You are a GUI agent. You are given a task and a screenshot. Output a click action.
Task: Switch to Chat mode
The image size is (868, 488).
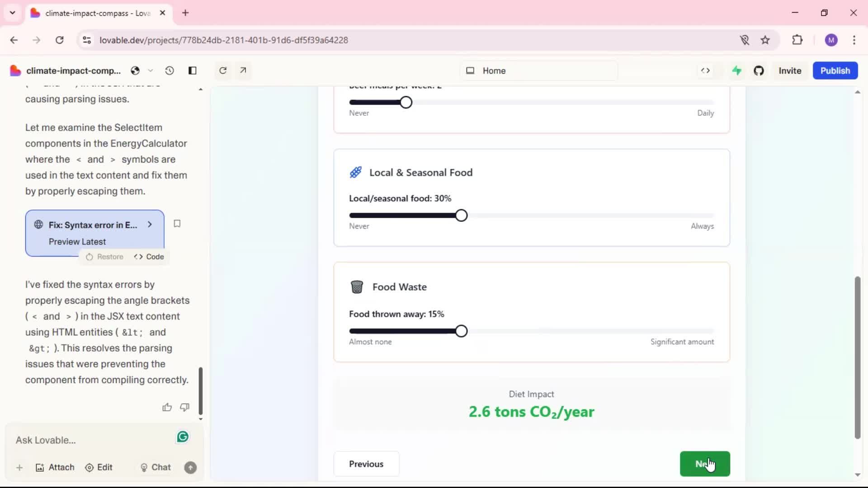[155, 468]
